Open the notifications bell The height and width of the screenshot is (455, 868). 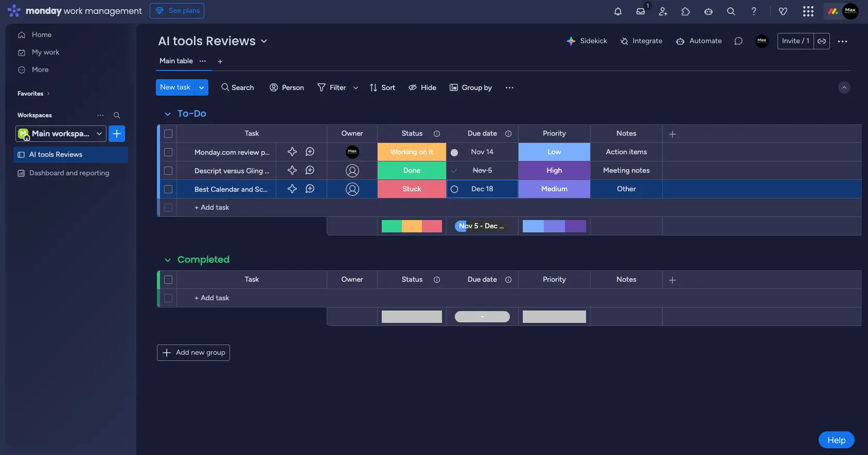[x=618, y=11]
